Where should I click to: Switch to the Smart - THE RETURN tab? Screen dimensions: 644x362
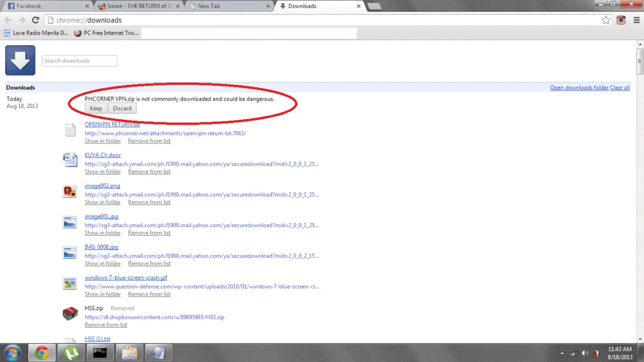coord(139,6)
